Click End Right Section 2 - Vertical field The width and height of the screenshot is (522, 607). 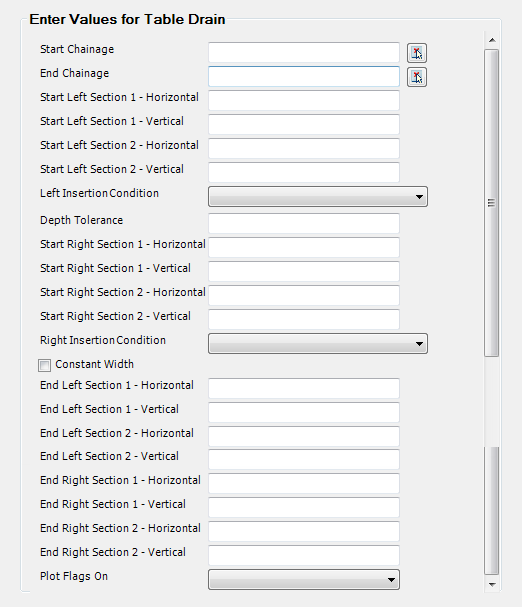tap(304, 556)
